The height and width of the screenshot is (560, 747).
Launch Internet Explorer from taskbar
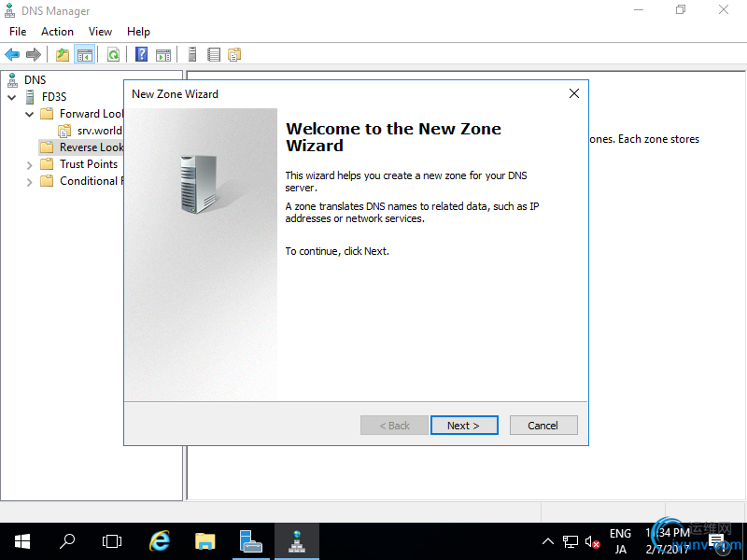pos(159,541)
